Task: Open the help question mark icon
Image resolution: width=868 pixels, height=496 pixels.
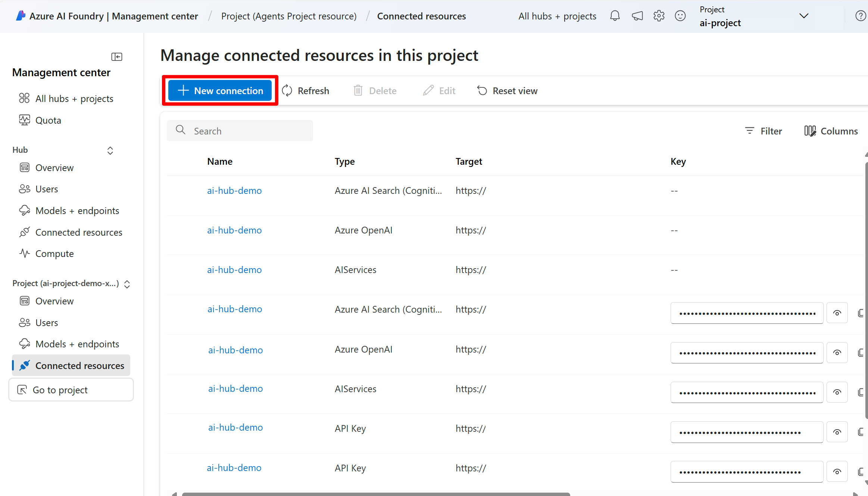Action: pyautogui.click(x=860, y=16)
